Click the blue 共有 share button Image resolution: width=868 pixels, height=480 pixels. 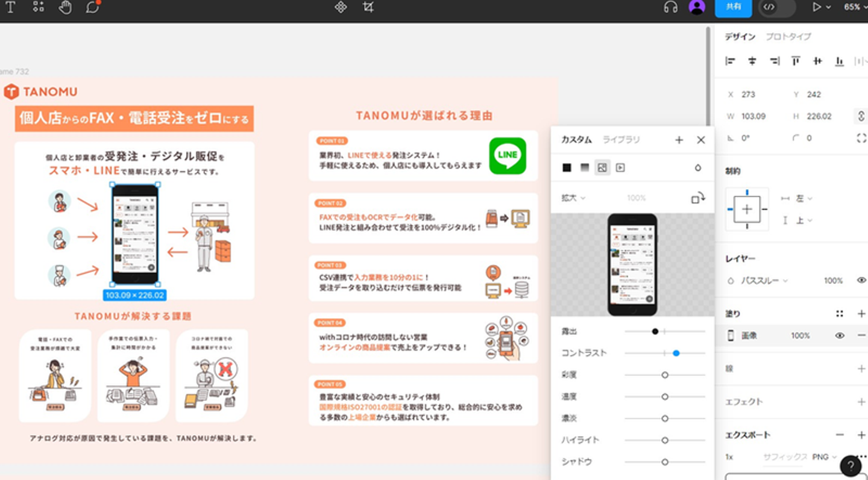click(733, 7)
